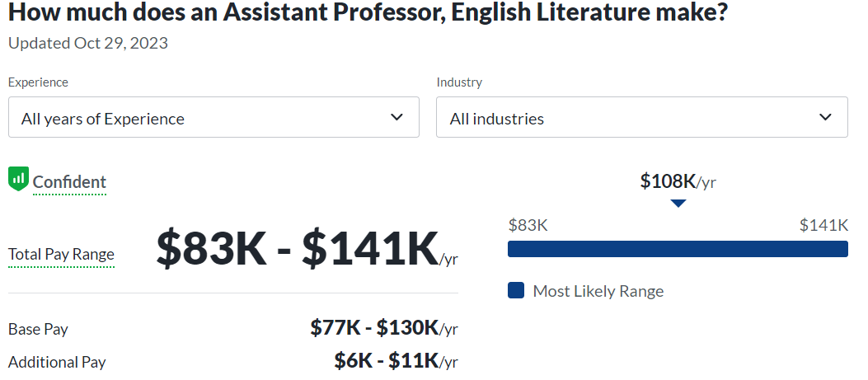Click the dotted-underlined Confident label
Viewport: 868px width, 380px height.
pyautogui.click(x=69, y=182)
